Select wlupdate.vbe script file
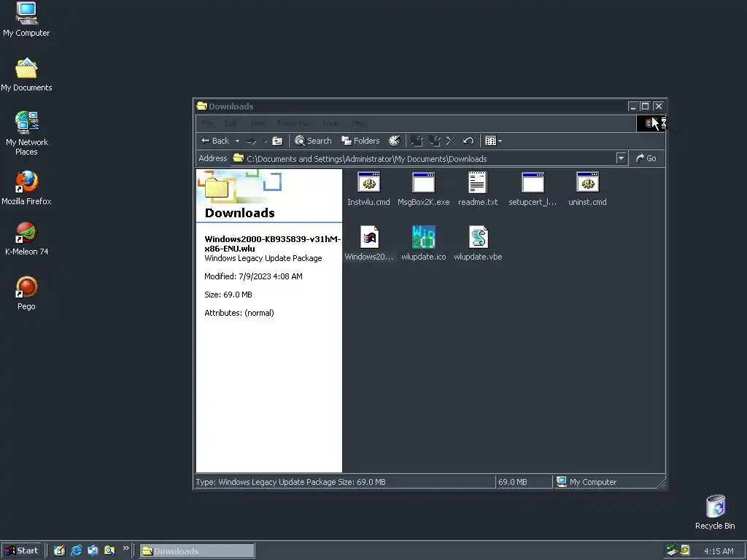This screenshot has width=747, height=560. pyautogui.click(x=477, y=244)
